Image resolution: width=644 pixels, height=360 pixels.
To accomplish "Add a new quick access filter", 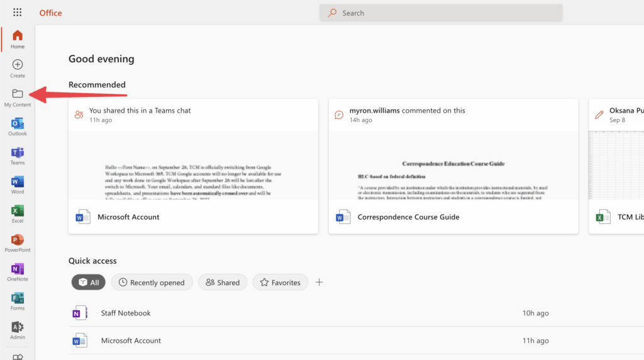I will click(x=319, y=283).
